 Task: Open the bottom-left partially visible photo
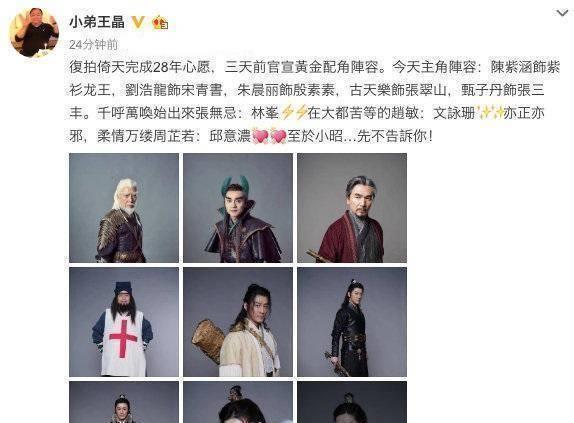(124, 402)
